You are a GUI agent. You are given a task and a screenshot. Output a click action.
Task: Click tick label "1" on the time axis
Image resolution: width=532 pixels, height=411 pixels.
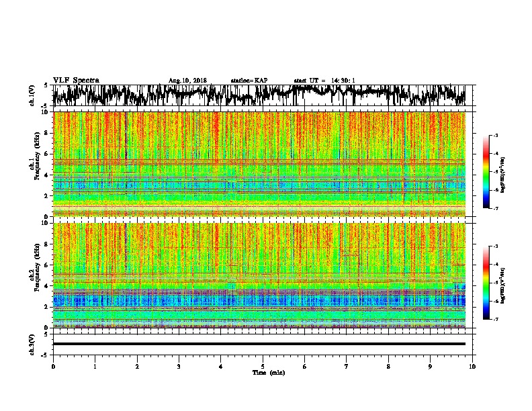click(95, 367)
